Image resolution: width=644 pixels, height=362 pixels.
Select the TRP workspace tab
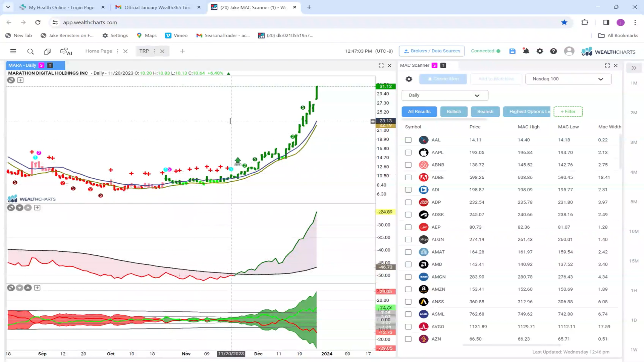point(144,51)
